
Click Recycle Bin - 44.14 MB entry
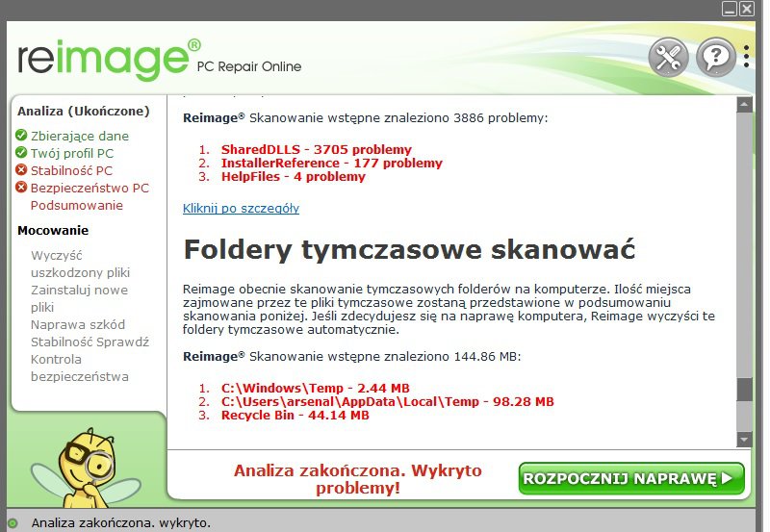pos(295,416)
